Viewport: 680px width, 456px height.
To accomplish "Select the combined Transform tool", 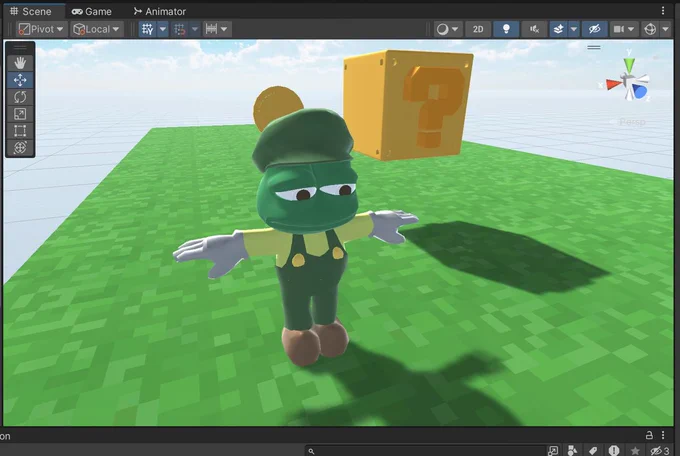I will pyautogui.click(x=20, y=148).
